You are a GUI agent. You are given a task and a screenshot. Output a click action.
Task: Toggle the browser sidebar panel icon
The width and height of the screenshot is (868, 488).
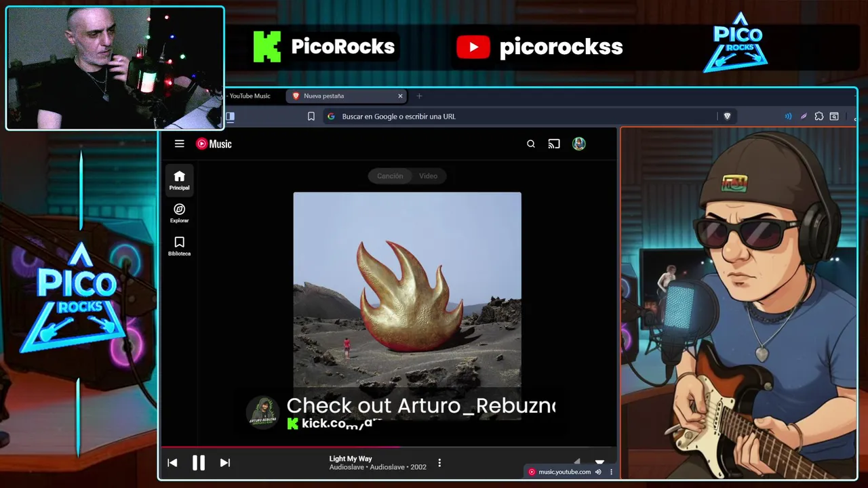pyautogui.click(x=230, y=117)
